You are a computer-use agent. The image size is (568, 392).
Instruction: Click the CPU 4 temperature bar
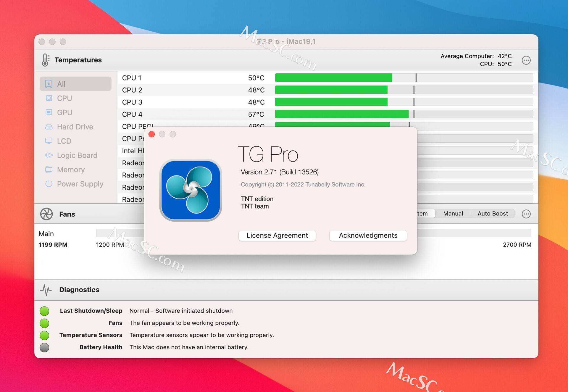[x=404, y=114]
